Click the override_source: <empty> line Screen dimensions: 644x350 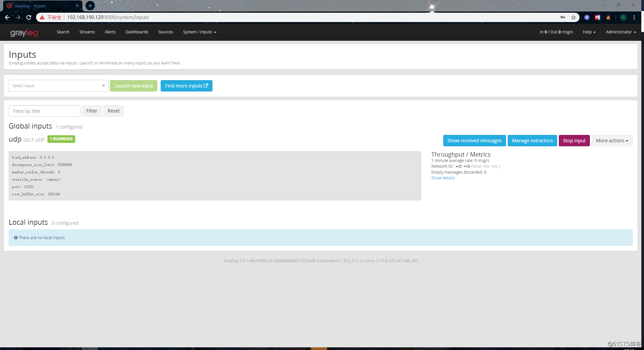point(36,179)
